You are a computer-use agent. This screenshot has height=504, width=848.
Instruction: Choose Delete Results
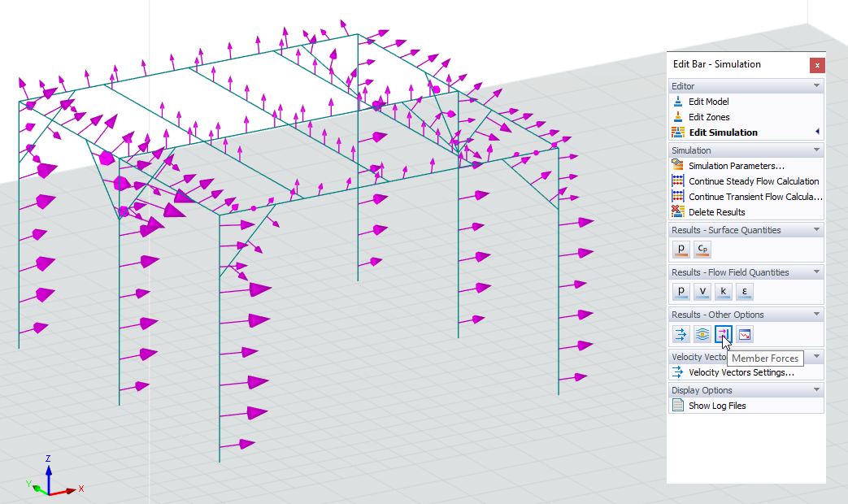click(716, 212)
